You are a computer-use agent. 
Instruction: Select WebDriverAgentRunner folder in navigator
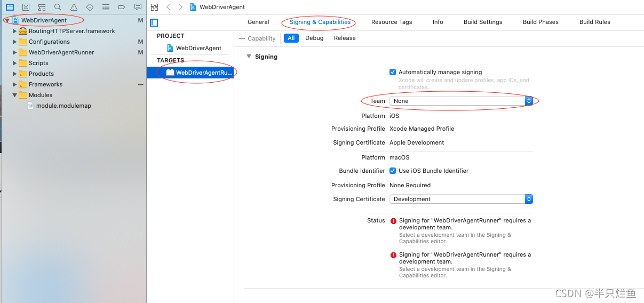coord(73,52)
